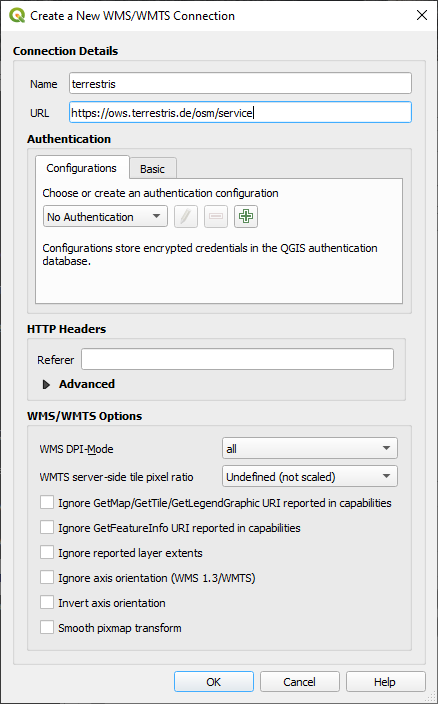Open the WMS DPI-Mode dropdown

click(x=310, y=449)
